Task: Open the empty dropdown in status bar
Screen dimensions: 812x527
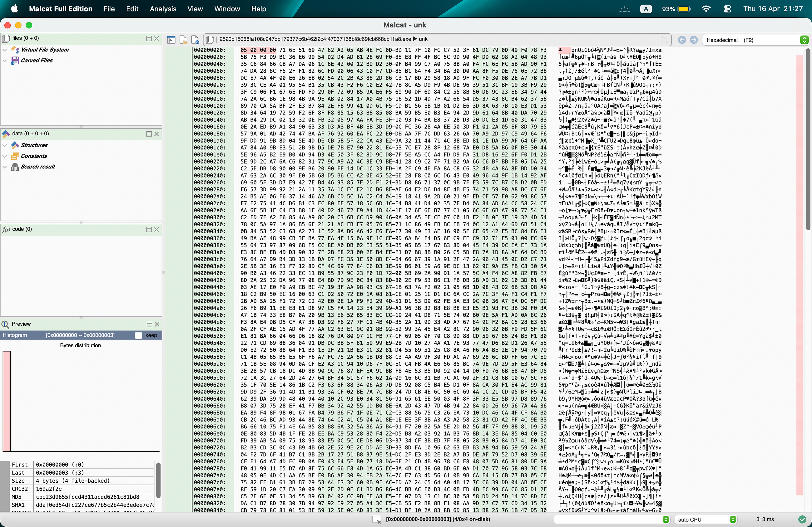Action: pos(612,520)
